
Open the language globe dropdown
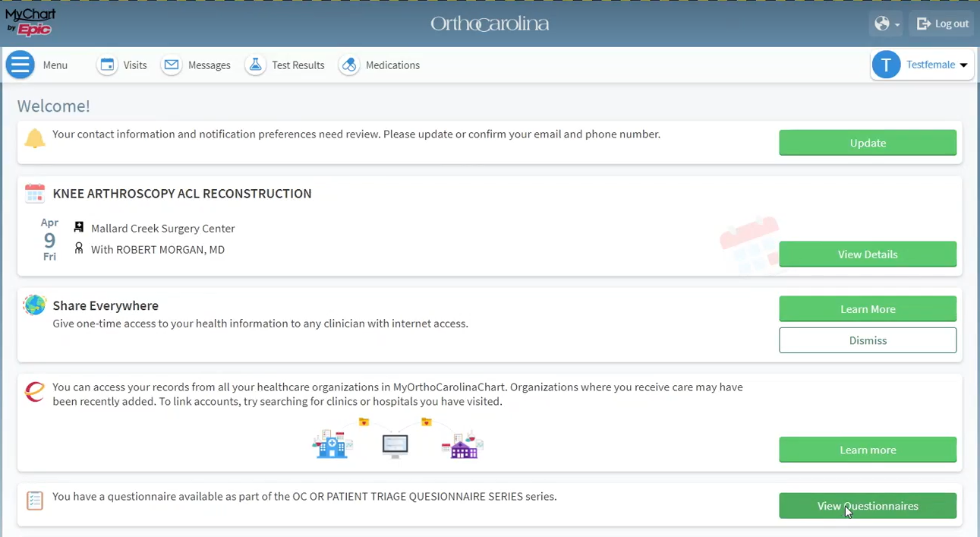coord(886,24)
